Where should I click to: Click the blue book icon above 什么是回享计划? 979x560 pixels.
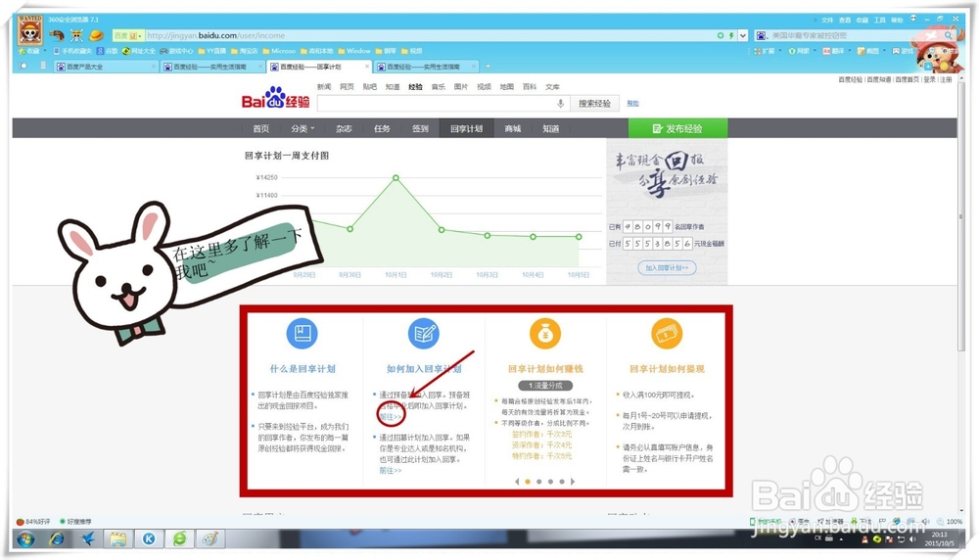click(x=303, y=334)
